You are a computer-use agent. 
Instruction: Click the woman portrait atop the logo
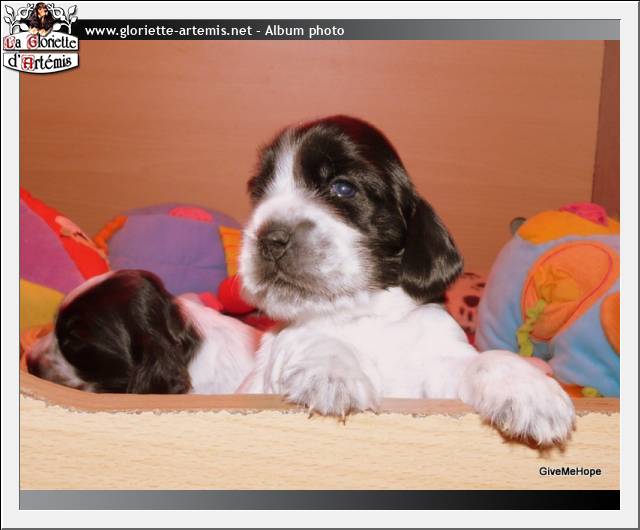40,17
